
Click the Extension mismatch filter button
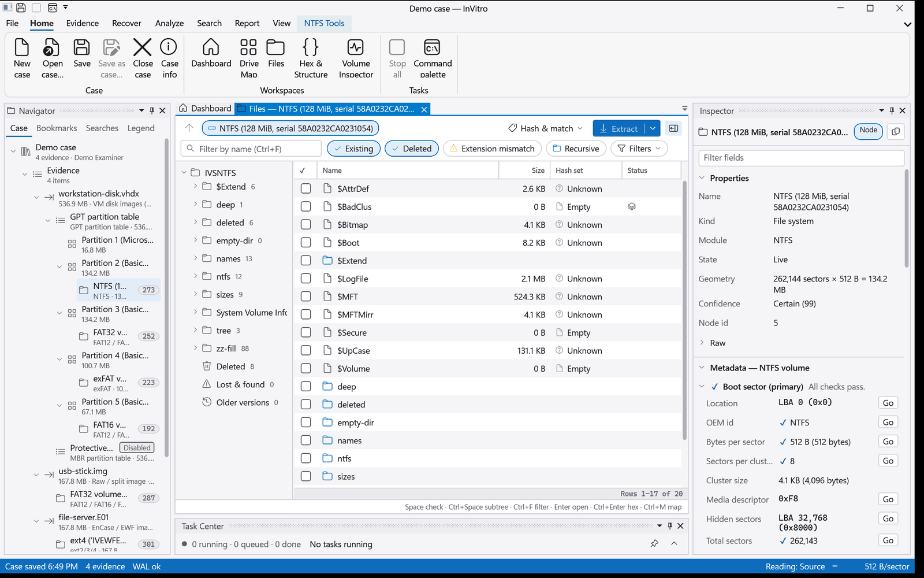pyautogui.click(x=492, y=149)
